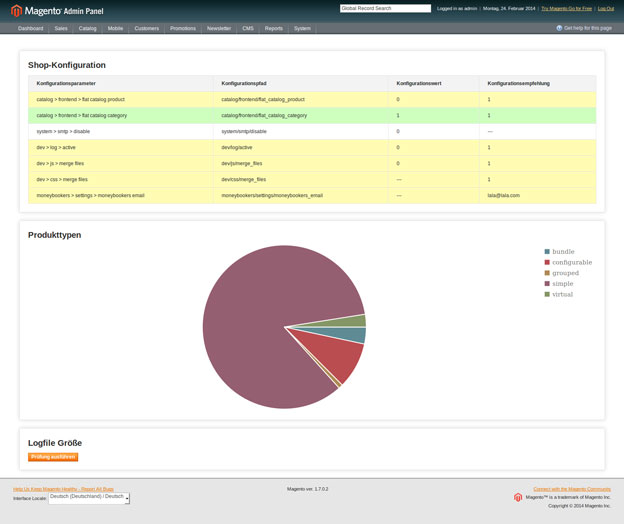The image size is (624, 524).
Task: Click the Prüfung ausführen button
Action: tap(53, 457)
